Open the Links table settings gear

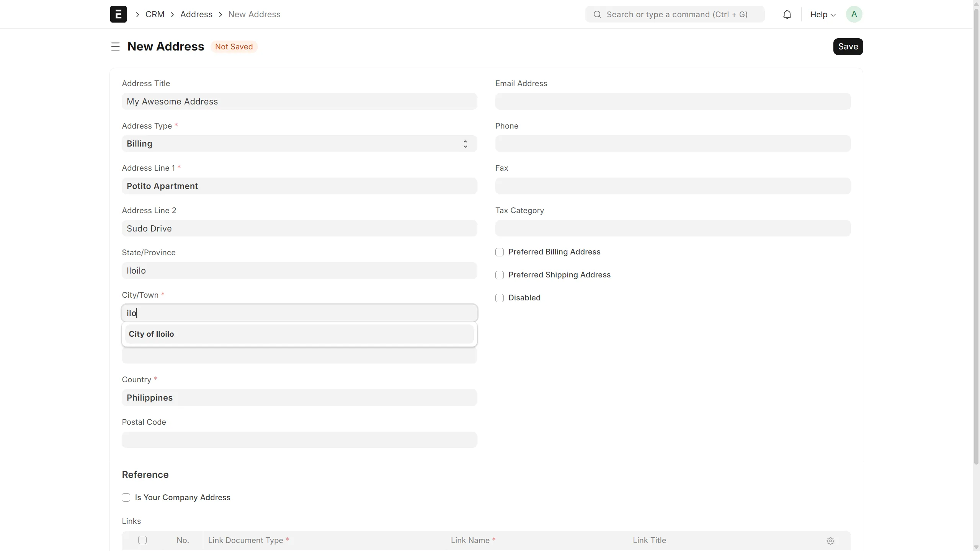pyautogui.click(x=830, y=540)
